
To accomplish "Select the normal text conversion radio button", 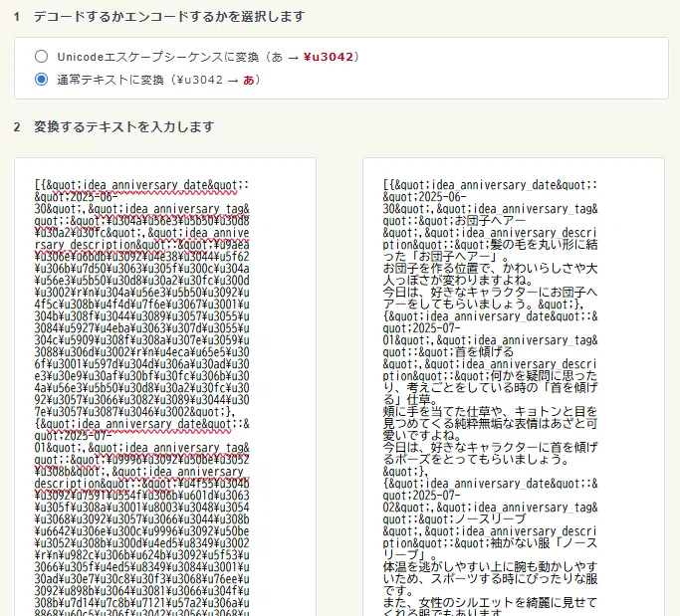I will pos(41,80).
